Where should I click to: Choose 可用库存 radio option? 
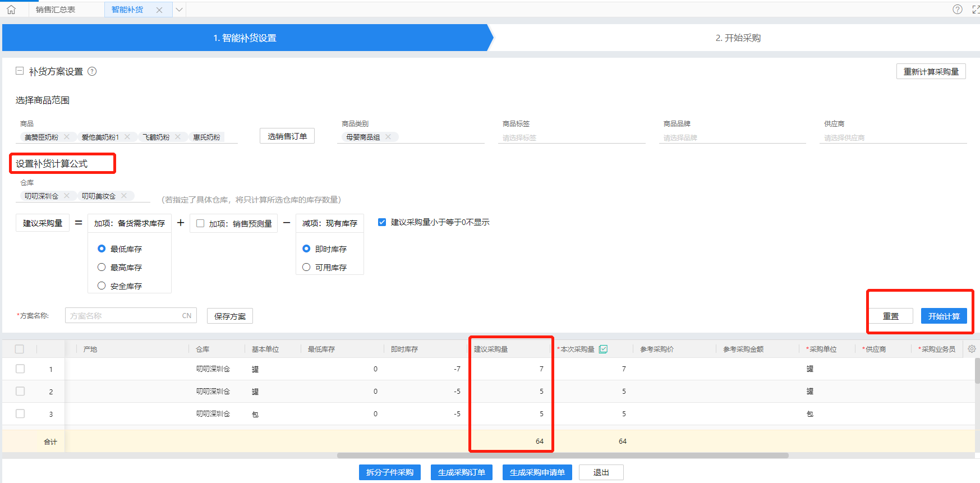pos(306,268)
